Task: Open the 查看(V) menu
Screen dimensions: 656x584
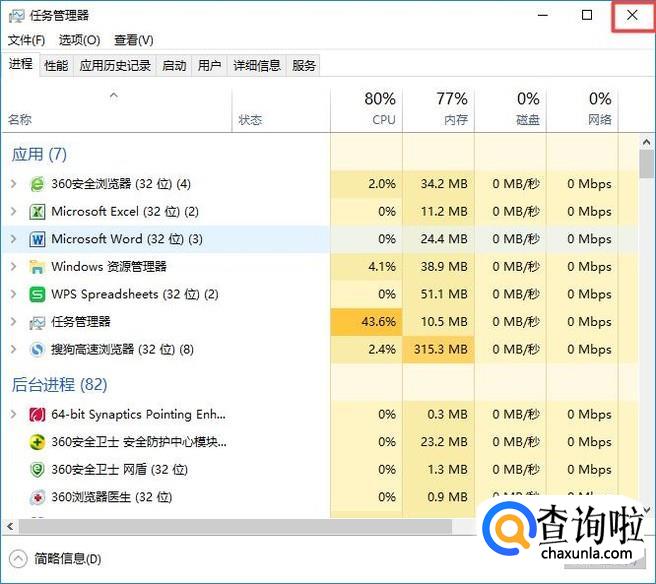Action: click(133, 40)
